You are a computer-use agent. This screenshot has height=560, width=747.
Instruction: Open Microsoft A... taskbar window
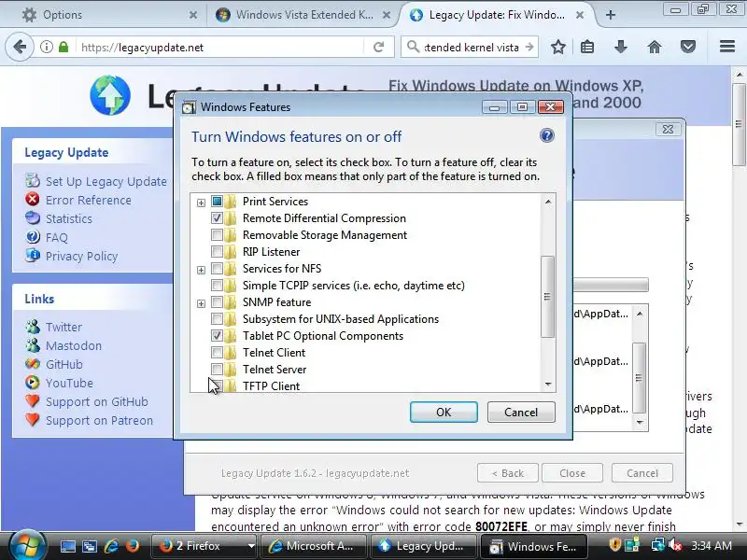point(315,546)
